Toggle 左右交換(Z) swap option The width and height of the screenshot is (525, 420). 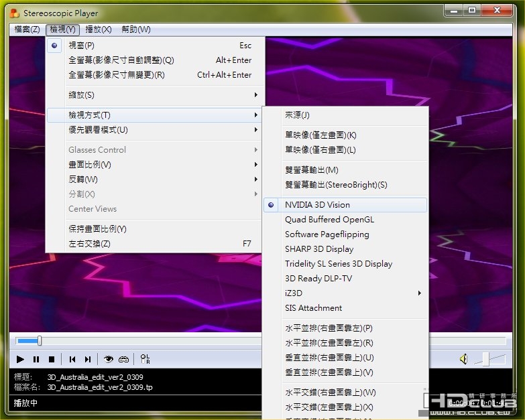(155, 243)
